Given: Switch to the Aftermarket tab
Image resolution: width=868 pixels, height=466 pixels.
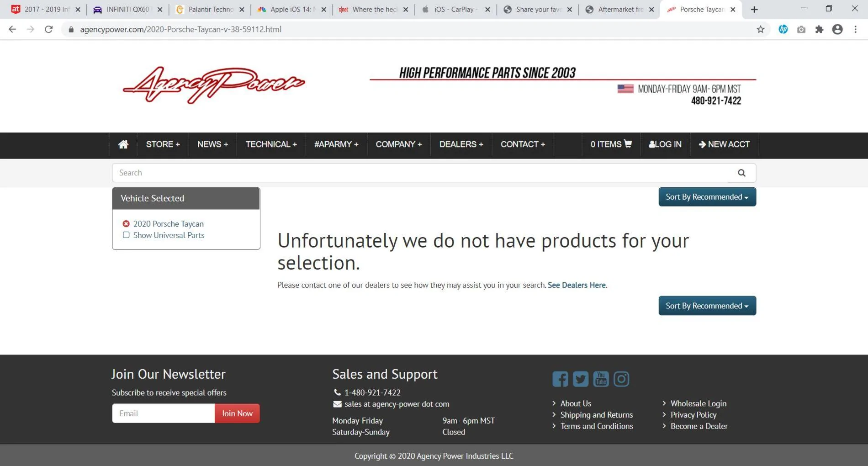Looking at the screenshot, I should (619, 9).
